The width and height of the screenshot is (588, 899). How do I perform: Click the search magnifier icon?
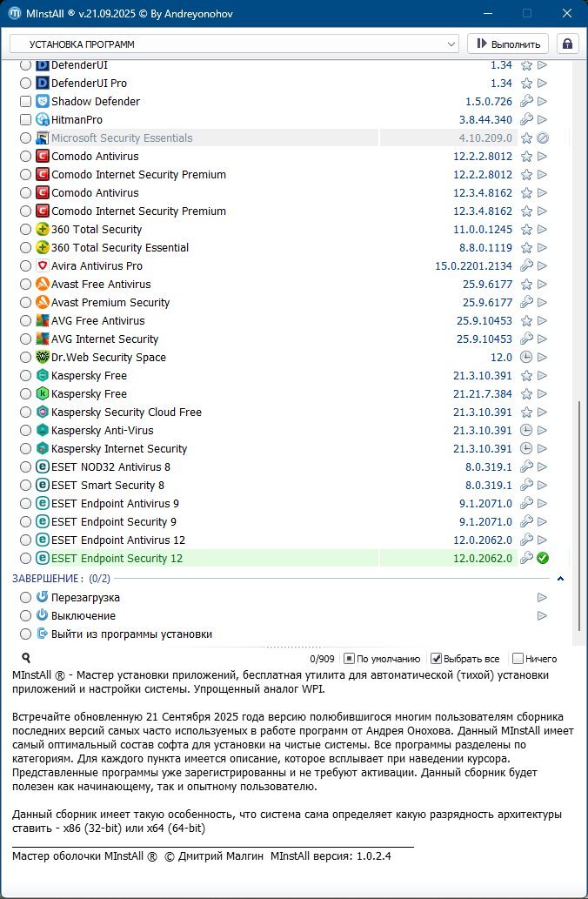[x=26, y=659]
